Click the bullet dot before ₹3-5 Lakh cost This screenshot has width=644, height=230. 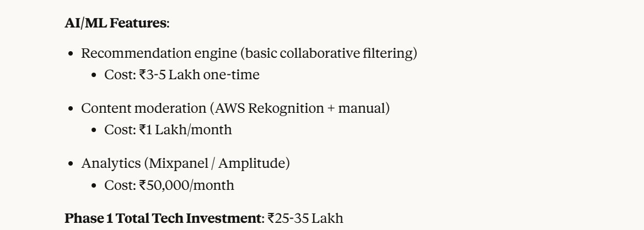click(x=94, y=75)
